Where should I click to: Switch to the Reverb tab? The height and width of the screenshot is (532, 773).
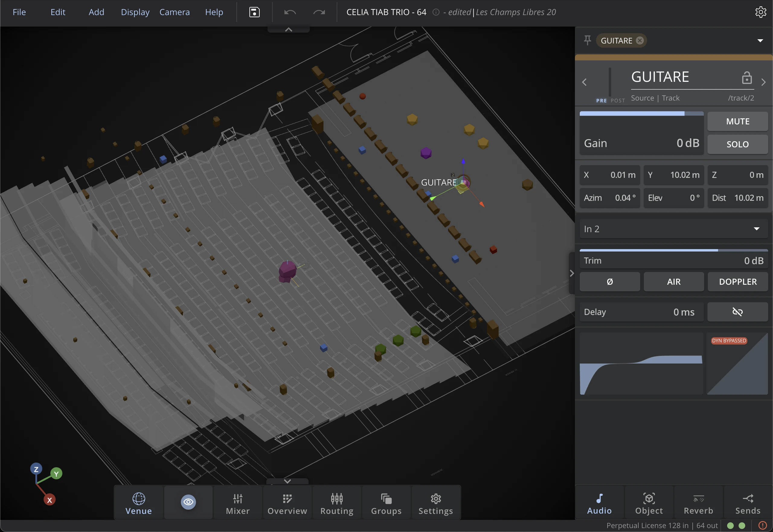tap(698, 503)
